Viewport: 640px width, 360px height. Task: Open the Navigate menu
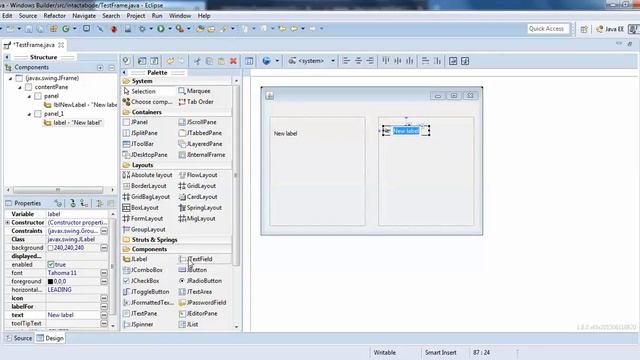[x=84, y=16]
